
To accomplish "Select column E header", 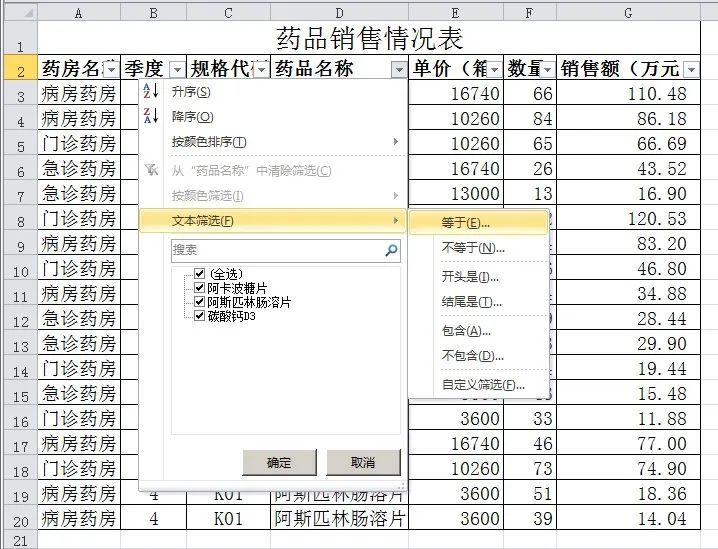I will 456,13.
